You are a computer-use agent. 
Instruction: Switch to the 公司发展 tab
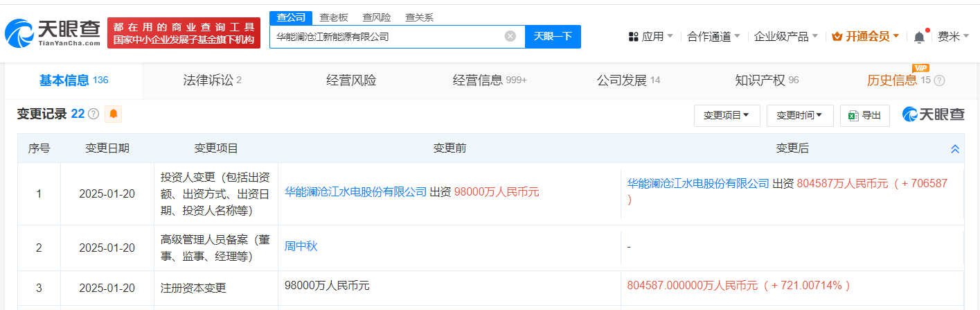click(x=628, y=80)
